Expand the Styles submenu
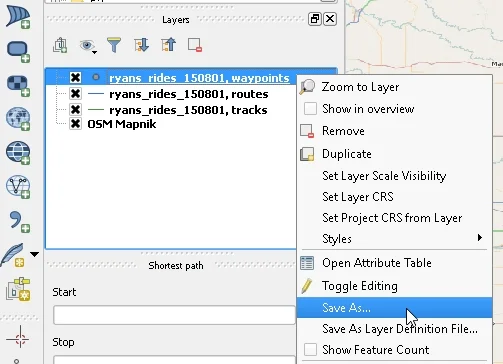 pyautogui.click(x=395, y=238)
